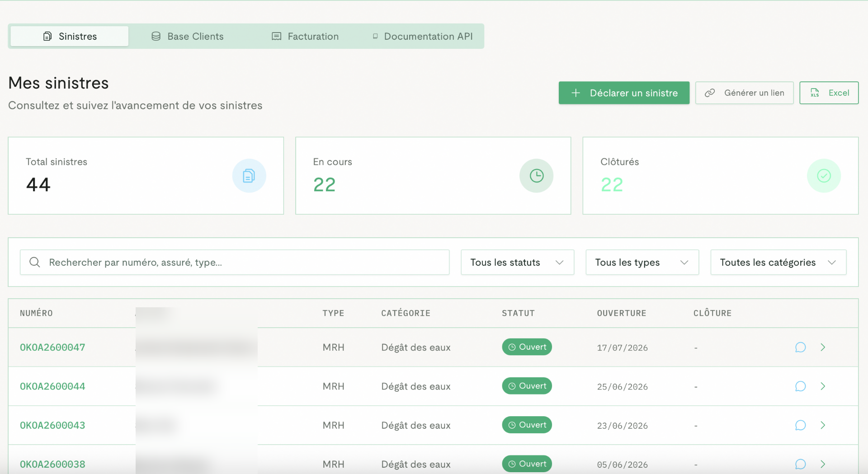Click the search magnifier icon
This screenshot has width=868, height=474.
[x=35, y=262]
